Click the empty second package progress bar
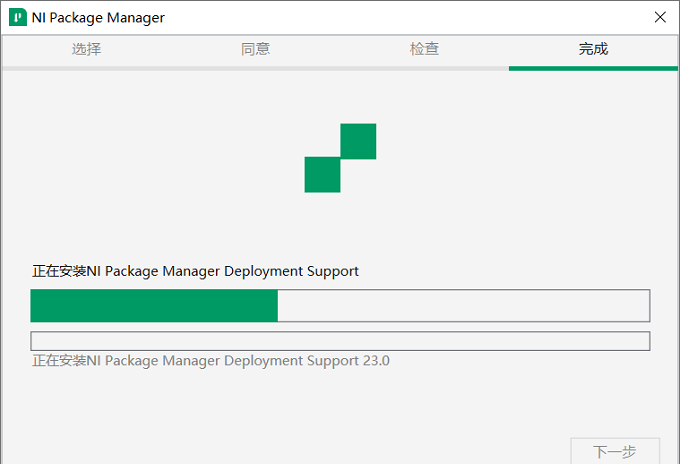Viewport: 680px width, 464px height. pos(340,341)
